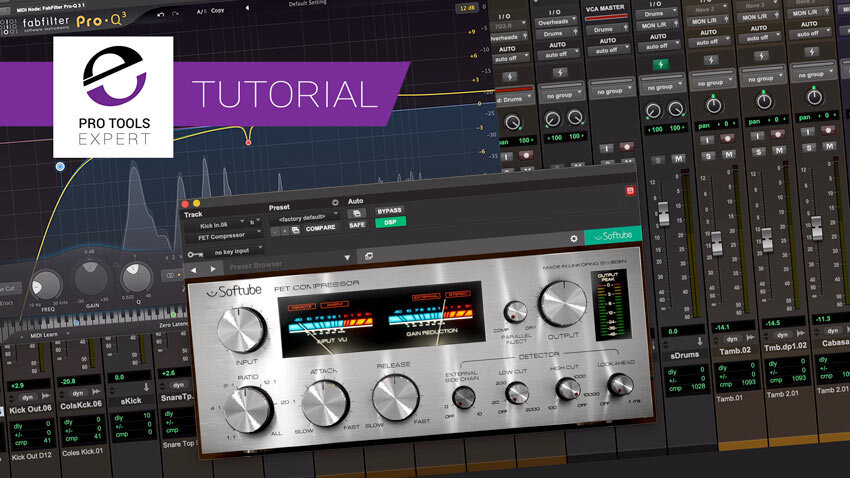Open Kick In.06 track selector
The height and width of the screenshot is (478, 850).
215,225
